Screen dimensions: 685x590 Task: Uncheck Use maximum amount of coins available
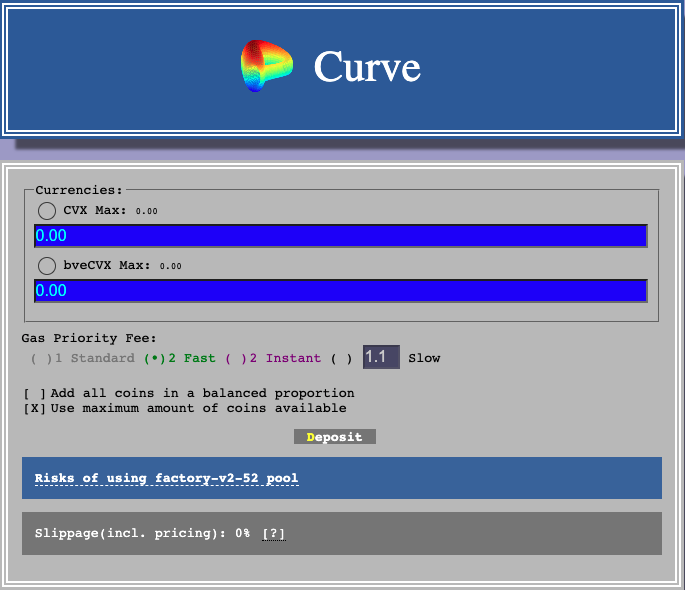coord(35,408)
